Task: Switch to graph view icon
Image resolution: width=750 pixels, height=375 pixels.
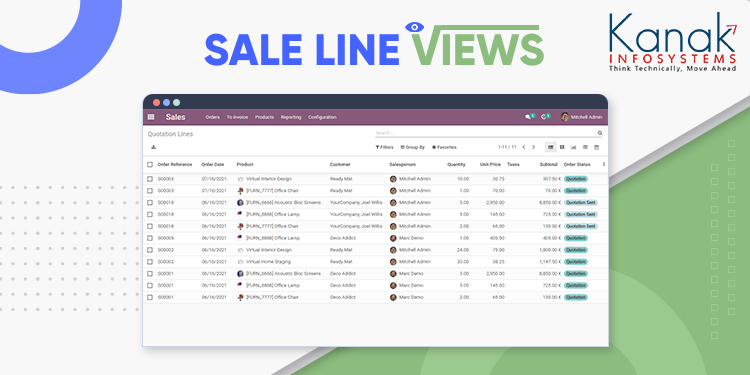Action: point(574,147)
